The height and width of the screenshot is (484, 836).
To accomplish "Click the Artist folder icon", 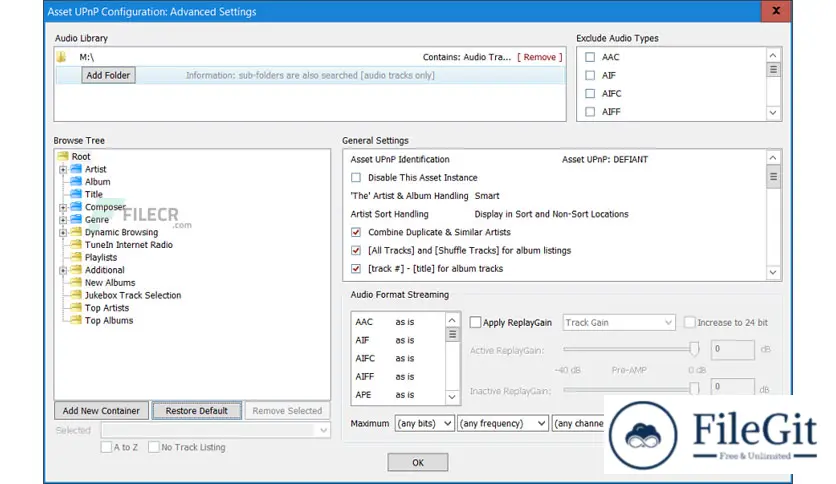I will pyautogui.click(x=76, y=169).
